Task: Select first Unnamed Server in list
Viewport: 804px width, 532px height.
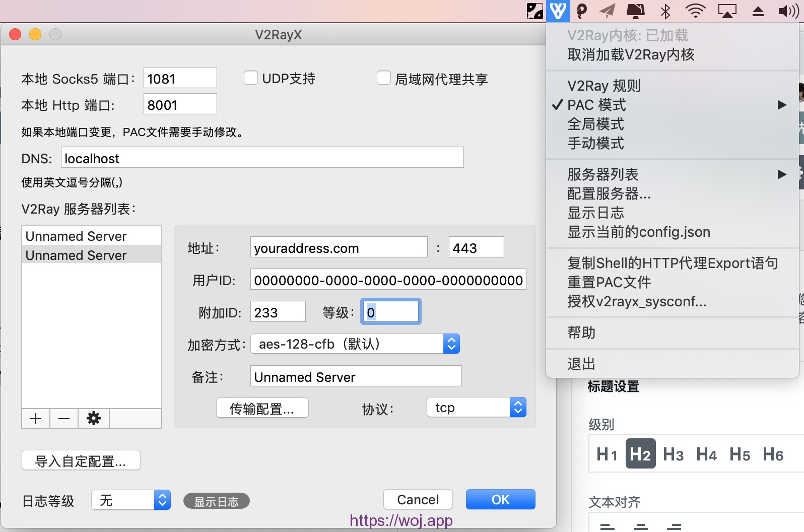Action: pyautogui.click(x=92, y=236)
